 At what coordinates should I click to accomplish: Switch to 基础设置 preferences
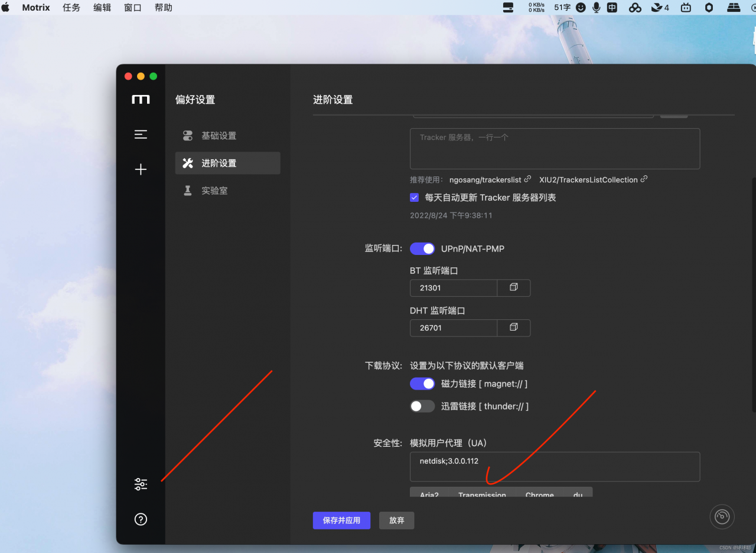click(228, 136)
